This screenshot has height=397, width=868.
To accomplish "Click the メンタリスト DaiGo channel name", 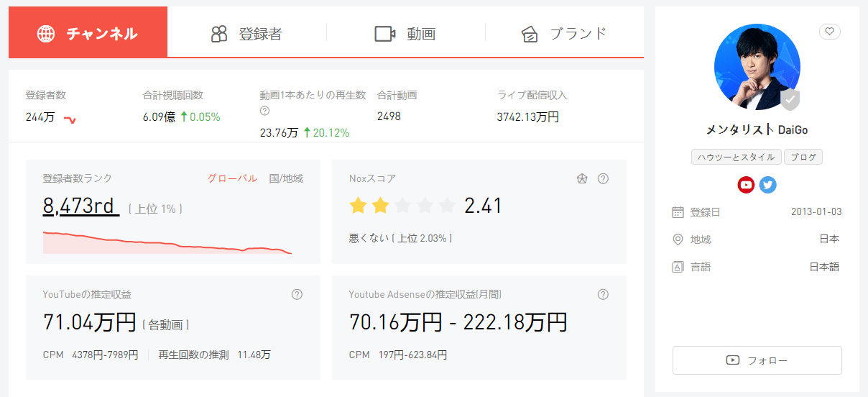I will [757, 129].
